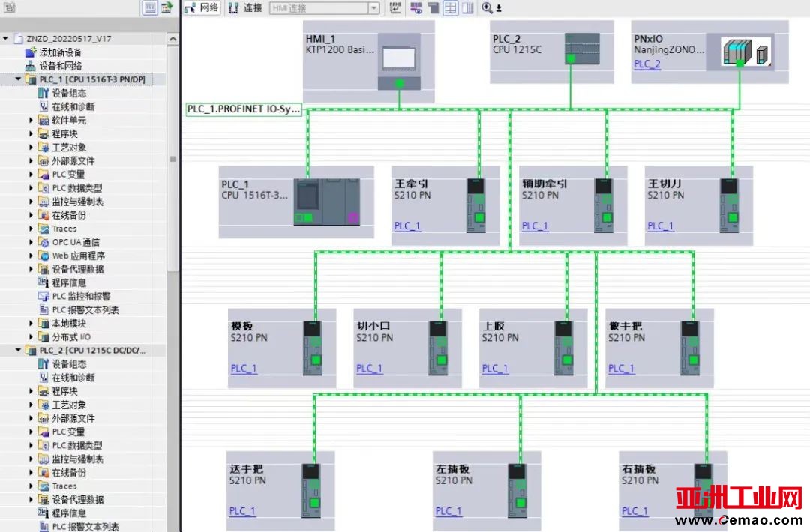Expand the 软件单元 folder
Viewport: 810px width, 532px height.
(31, 120)
